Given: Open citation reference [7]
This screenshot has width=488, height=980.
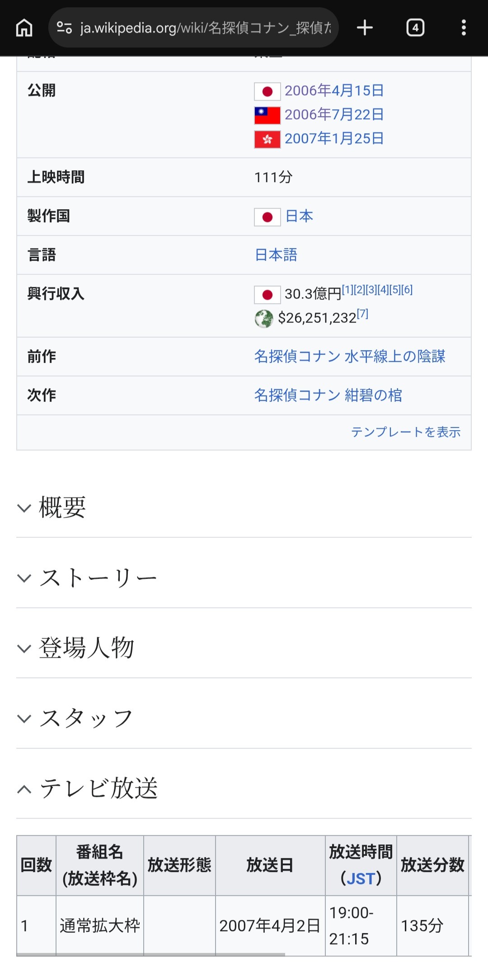Looking at the screenshot, I should [x=362, y=314].
